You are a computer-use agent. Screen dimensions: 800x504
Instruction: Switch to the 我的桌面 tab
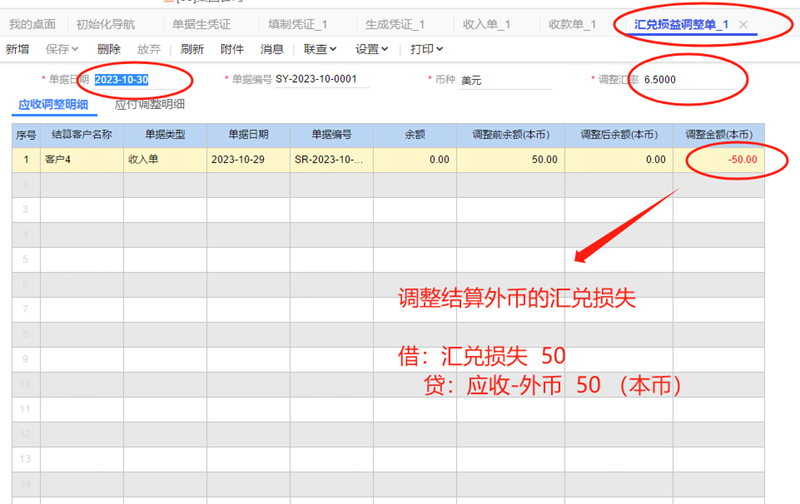32,24
